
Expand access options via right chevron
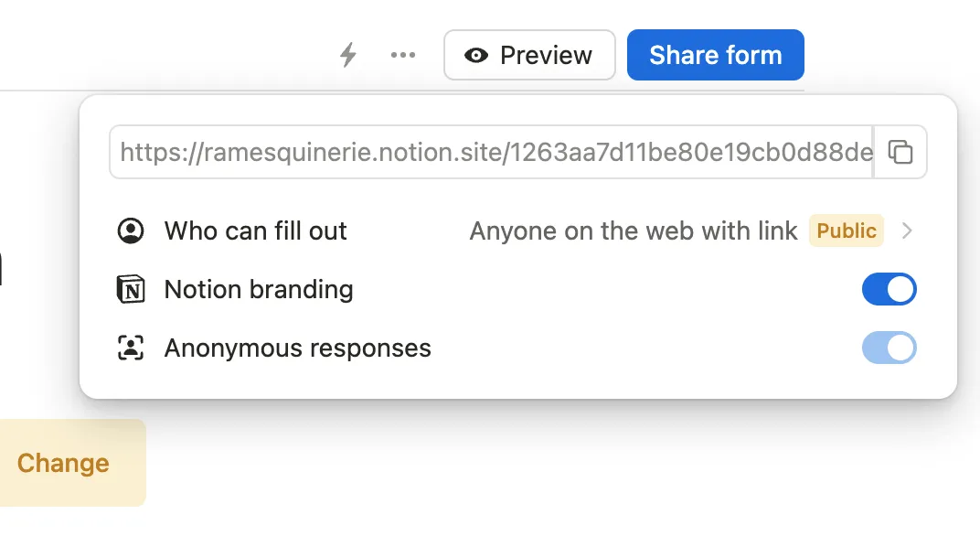907,230
